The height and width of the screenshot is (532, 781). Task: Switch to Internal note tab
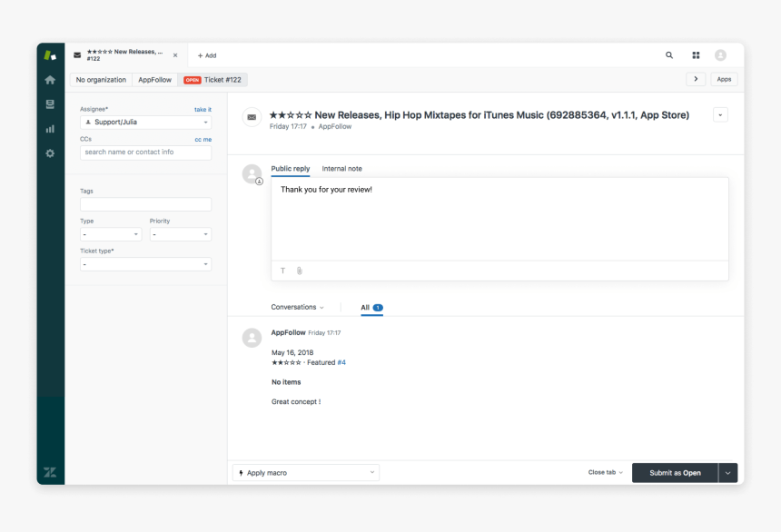341,169
